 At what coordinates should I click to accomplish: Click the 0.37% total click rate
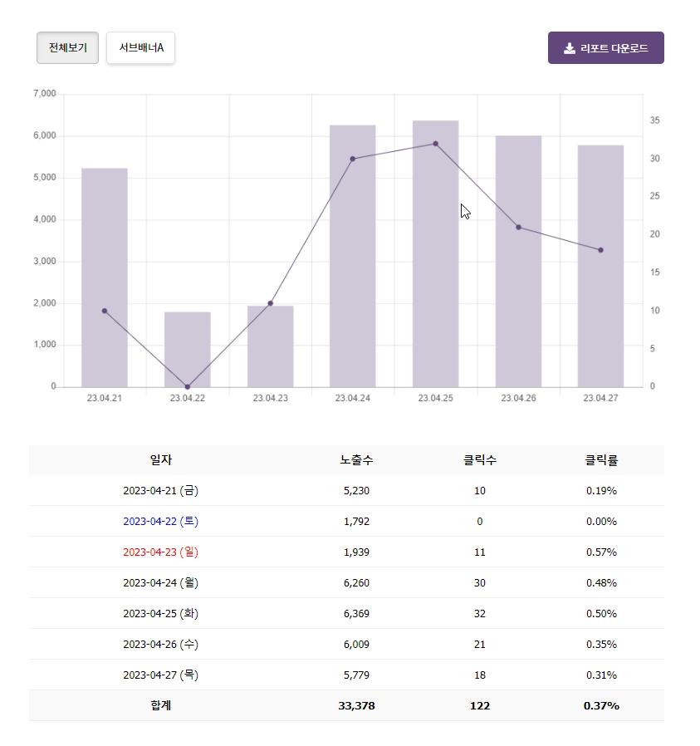(x=601, y=706)
